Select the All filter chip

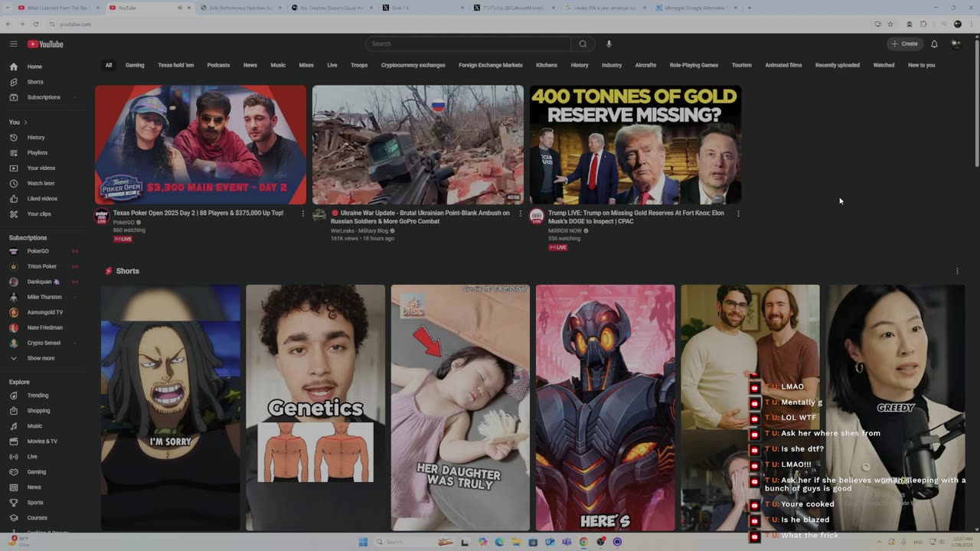point(109,65)
